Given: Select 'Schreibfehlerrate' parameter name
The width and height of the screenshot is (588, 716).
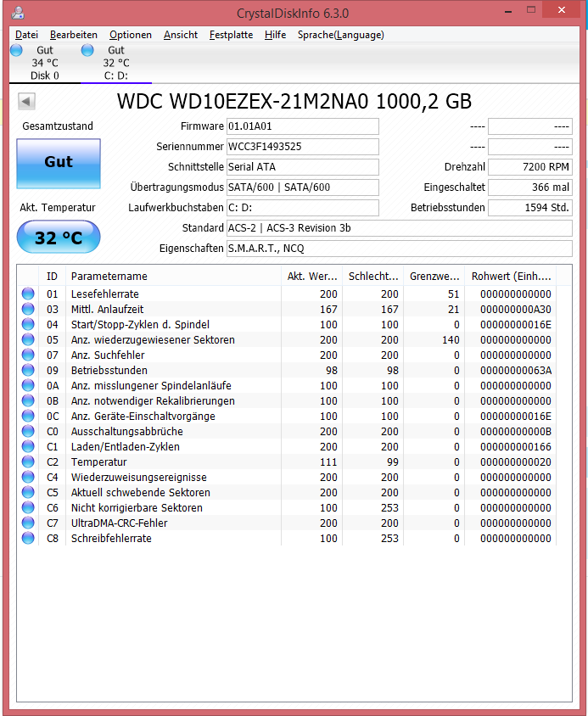Looking at the screenshot, I should 111,538.
